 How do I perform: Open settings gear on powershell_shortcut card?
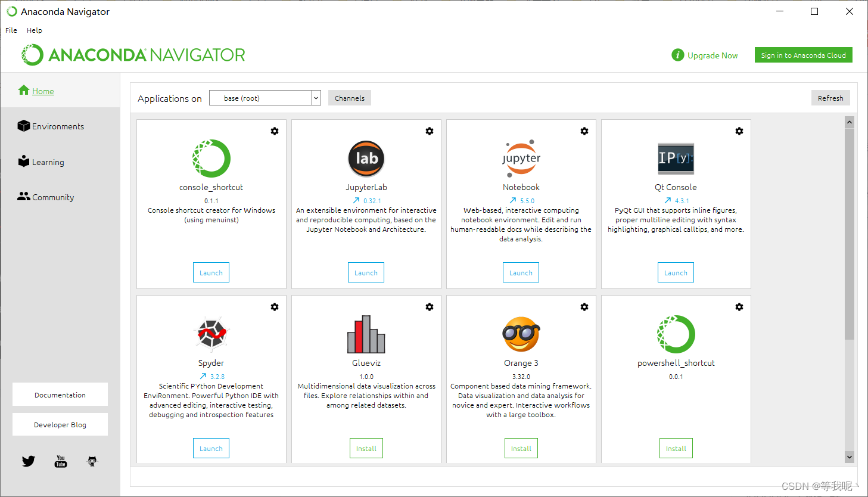pos(739,307)
